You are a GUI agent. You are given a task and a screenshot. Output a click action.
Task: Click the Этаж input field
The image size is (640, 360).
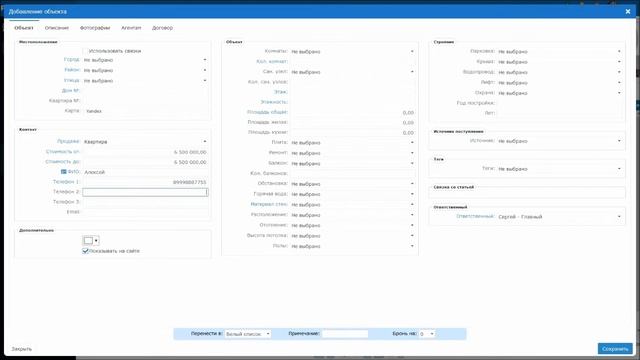(x=353, y=92)
